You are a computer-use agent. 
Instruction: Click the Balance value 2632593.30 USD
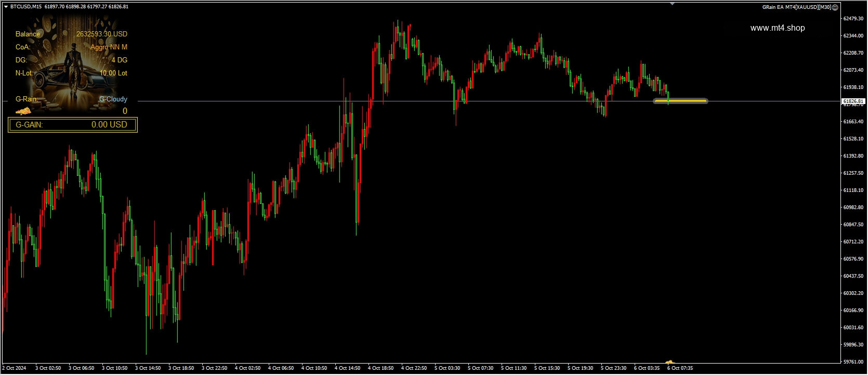101,34
